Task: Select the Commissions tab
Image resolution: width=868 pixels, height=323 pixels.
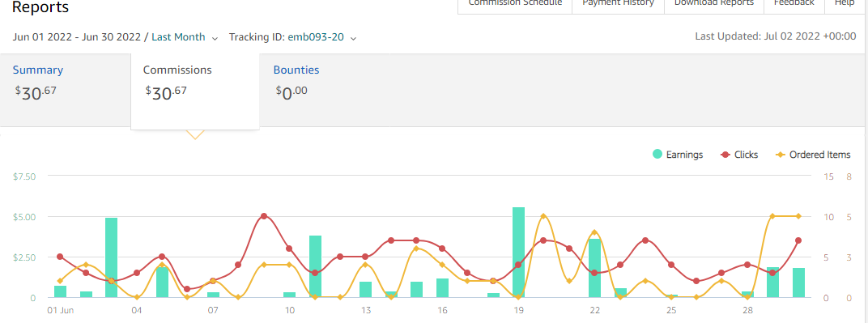Action: [177, 70]
